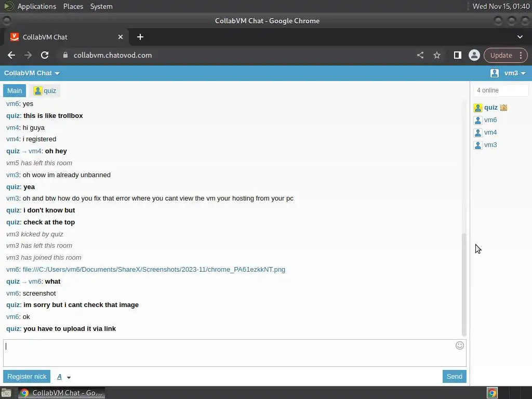Click the crown icon next to quiz
The height and width of the screenshot is (399, 532).
[x=503, y=108]
